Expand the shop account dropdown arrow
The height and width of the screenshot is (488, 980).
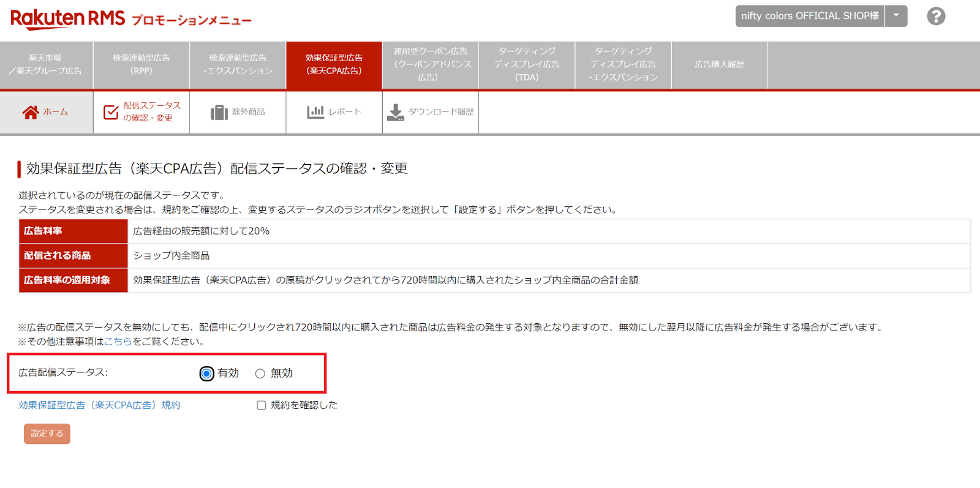click(896, 16)
